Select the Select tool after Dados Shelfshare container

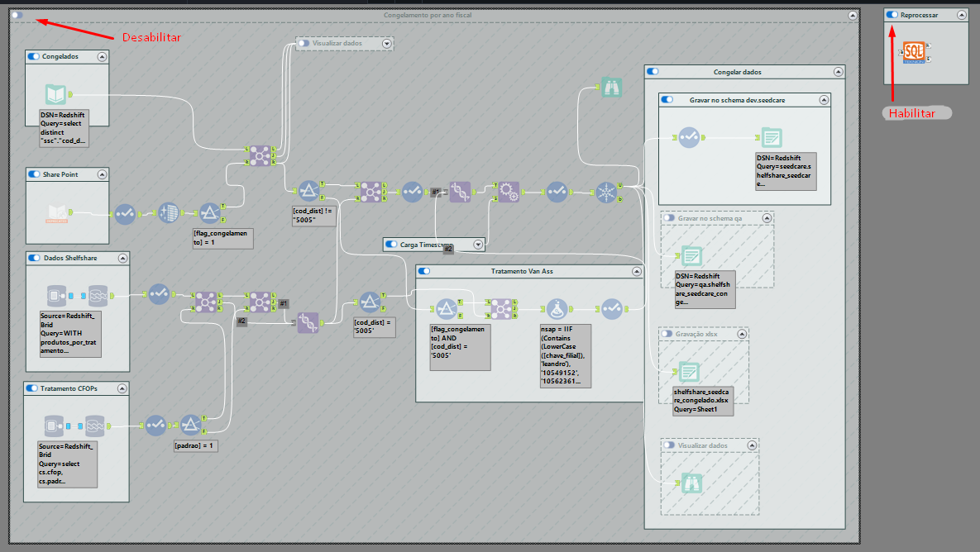click(159, 293)
